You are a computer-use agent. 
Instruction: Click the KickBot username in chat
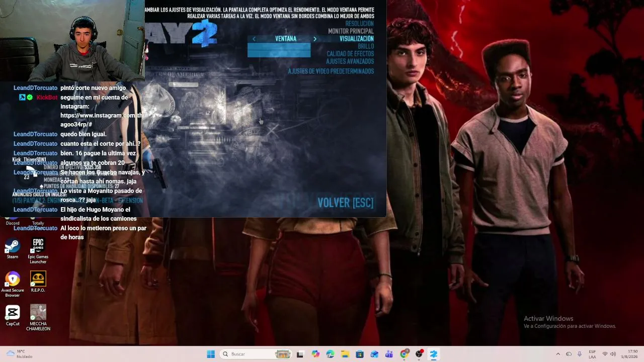click(47, 98)
